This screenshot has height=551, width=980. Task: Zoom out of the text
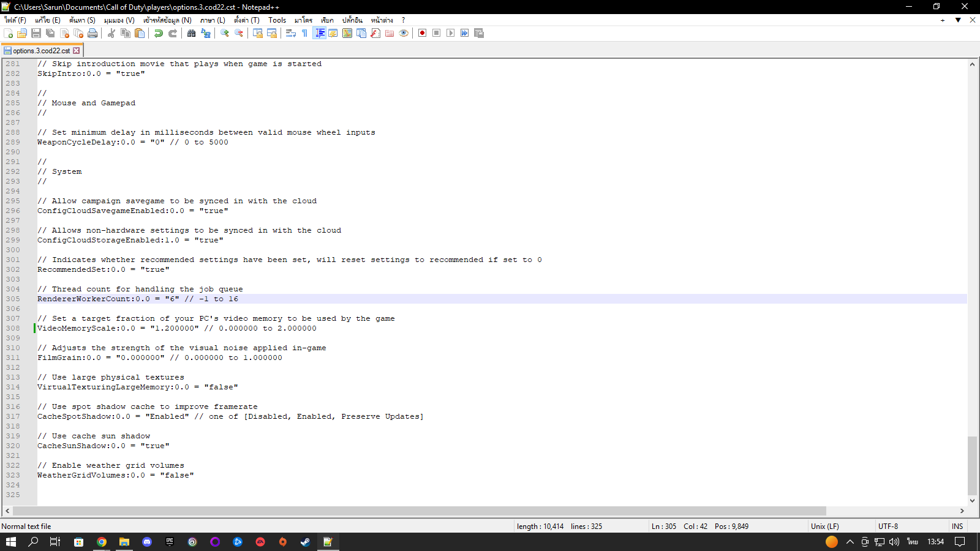239,33
